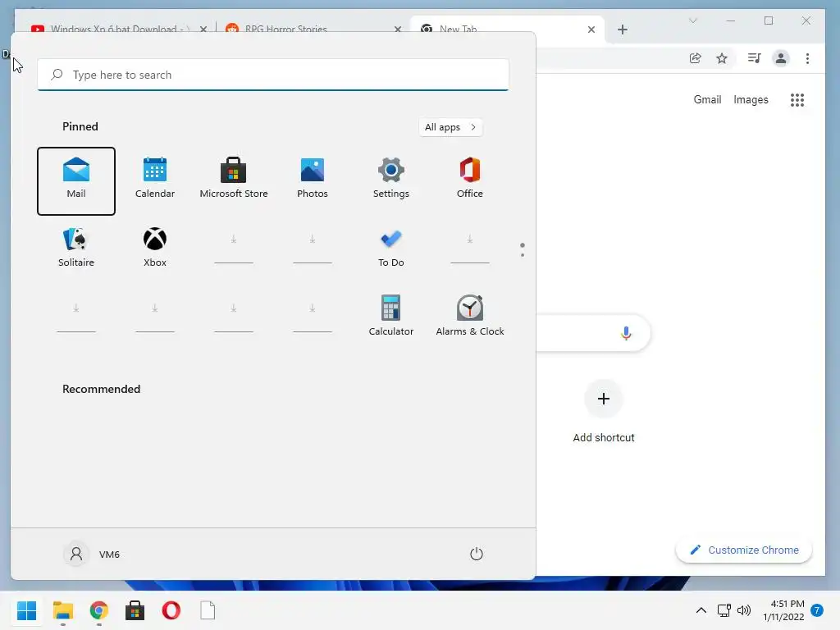
Task: Open the Images link
Action: [751, 99]
